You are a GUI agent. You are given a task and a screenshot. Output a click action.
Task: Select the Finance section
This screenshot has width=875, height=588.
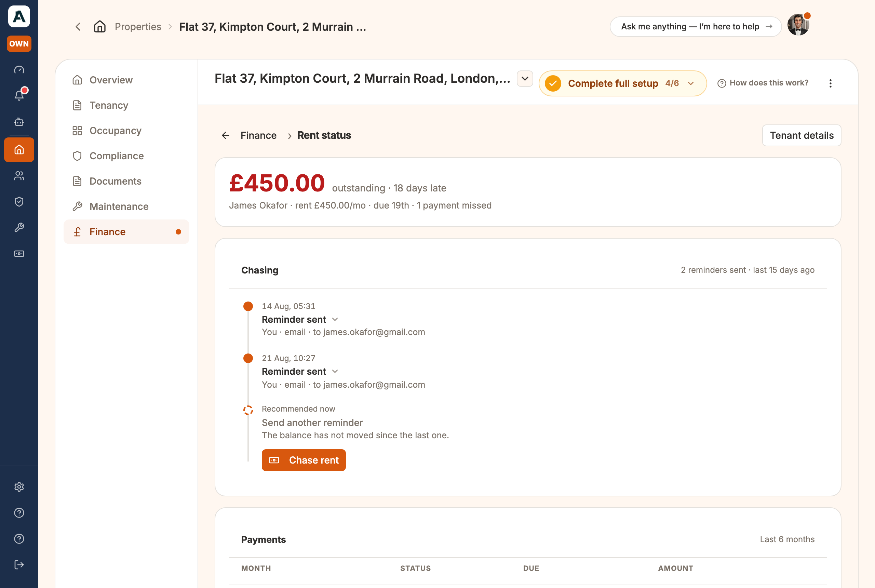[x=126, y=232]
